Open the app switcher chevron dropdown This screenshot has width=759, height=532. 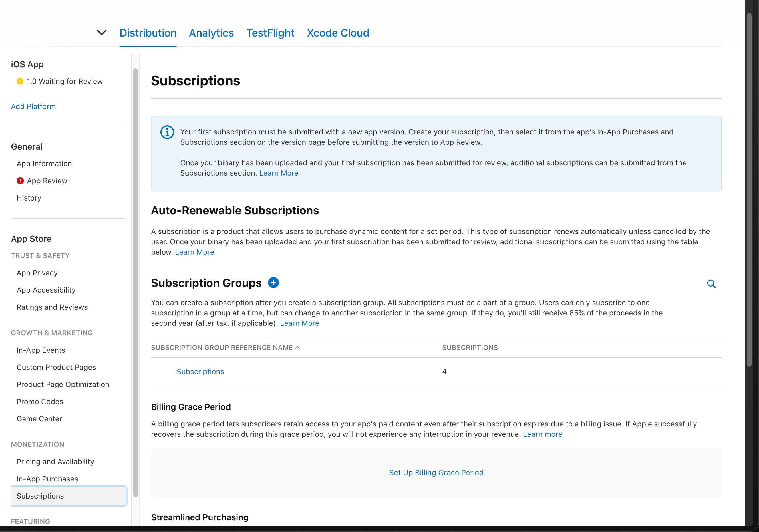tap(101, 32)
